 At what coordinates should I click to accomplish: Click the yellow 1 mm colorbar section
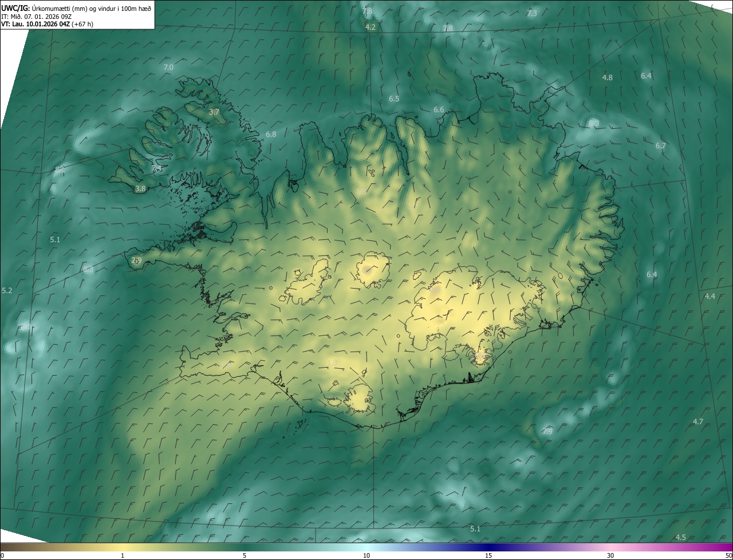click(x=123, y=547)
